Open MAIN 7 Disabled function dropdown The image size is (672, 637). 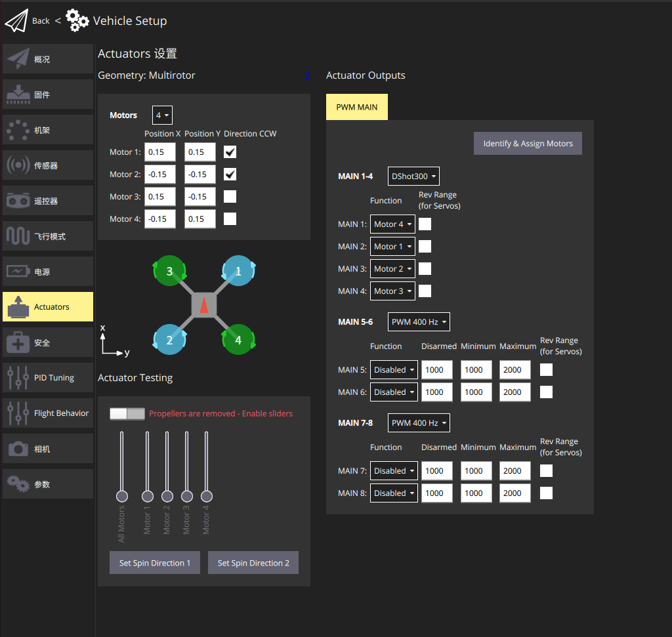coord(394,471)
